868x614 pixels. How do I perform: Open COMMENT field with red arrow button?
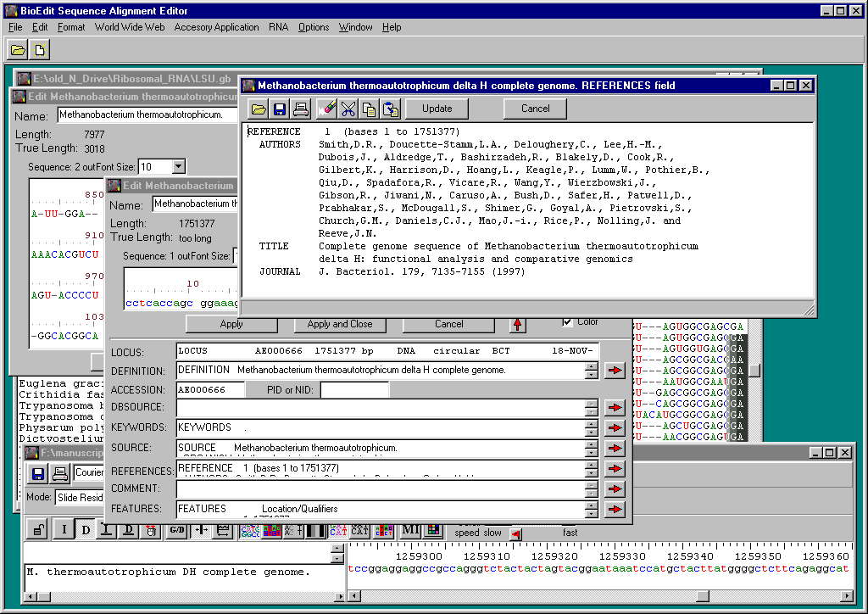tap(615, 488)
